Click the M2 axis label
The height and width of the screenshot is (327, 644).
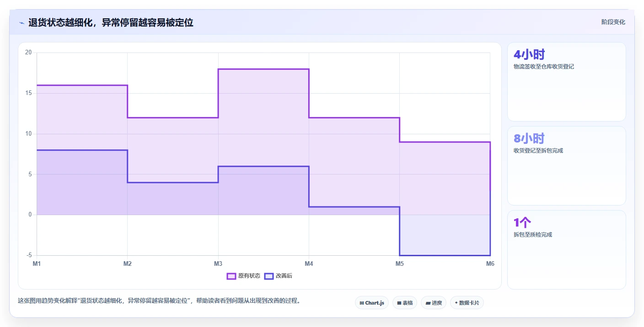(128, 264)
